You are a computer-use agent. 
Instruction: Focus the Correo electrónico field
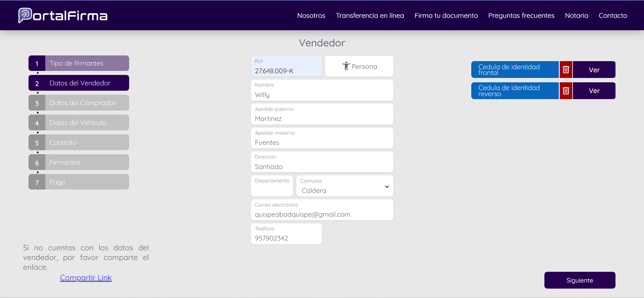[x=322, y=214]
